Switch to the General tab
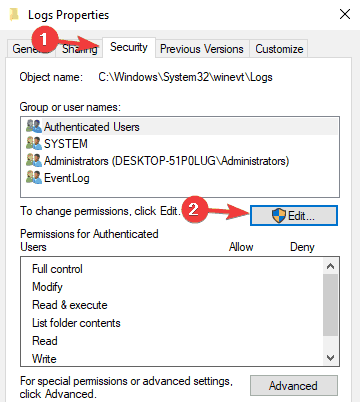Viewport: 360px width, 402px height. coord(31,49)
